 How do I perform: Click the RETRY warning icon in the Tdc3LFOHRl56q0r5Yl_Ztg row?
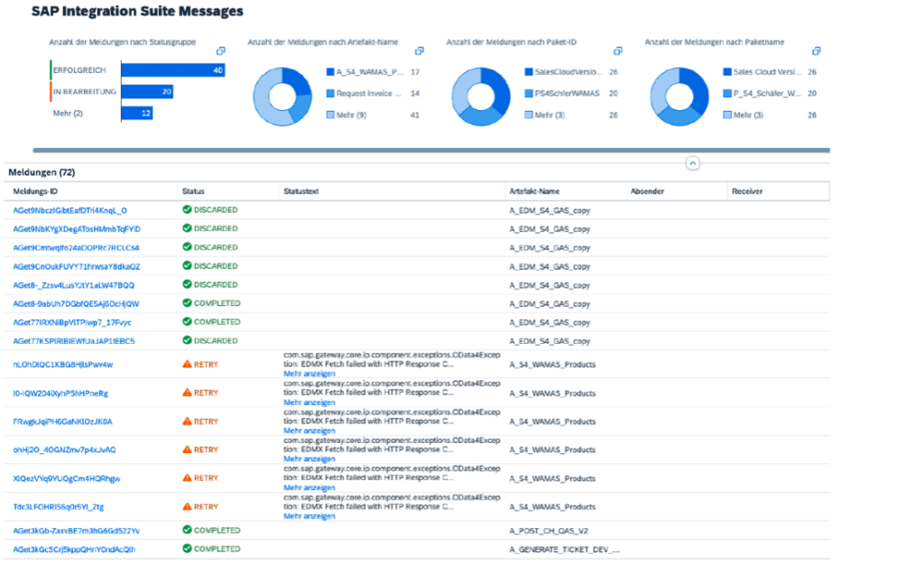187,506
